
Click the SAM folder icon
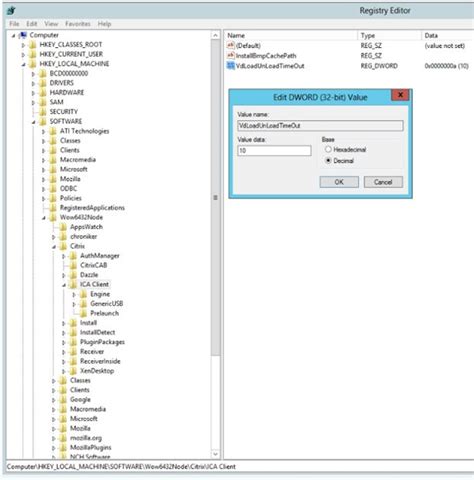(43, 102)
